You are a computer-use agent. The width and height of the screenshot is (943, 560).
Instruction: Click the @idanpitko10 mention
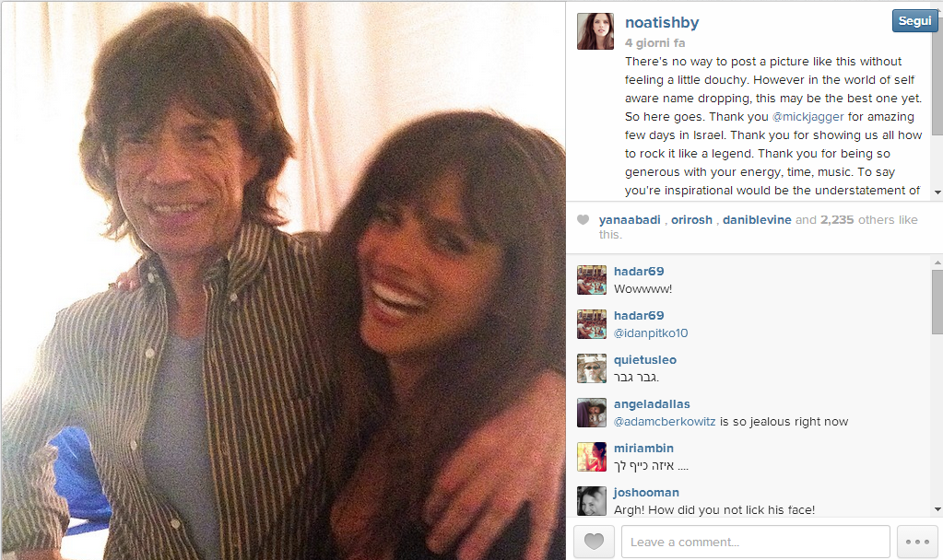651,333
